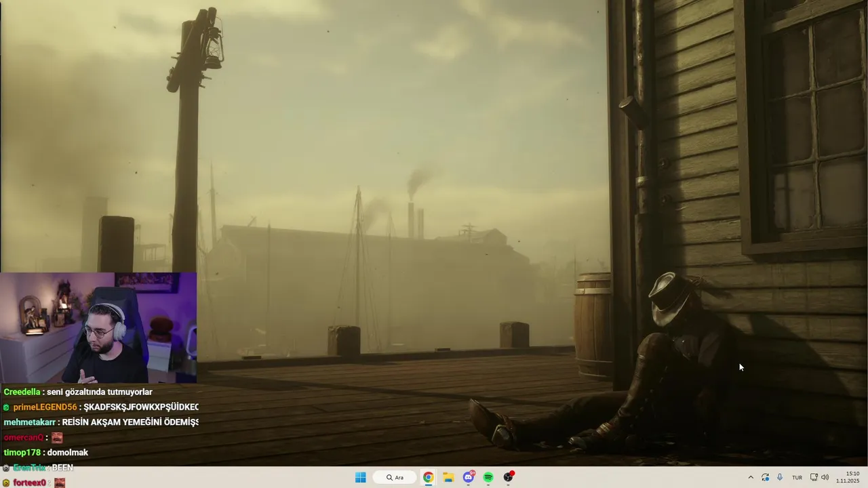The height and width of the screenshot is (488, 868).
Task: Click chat username forteex0
Action: tap(29, 483)
